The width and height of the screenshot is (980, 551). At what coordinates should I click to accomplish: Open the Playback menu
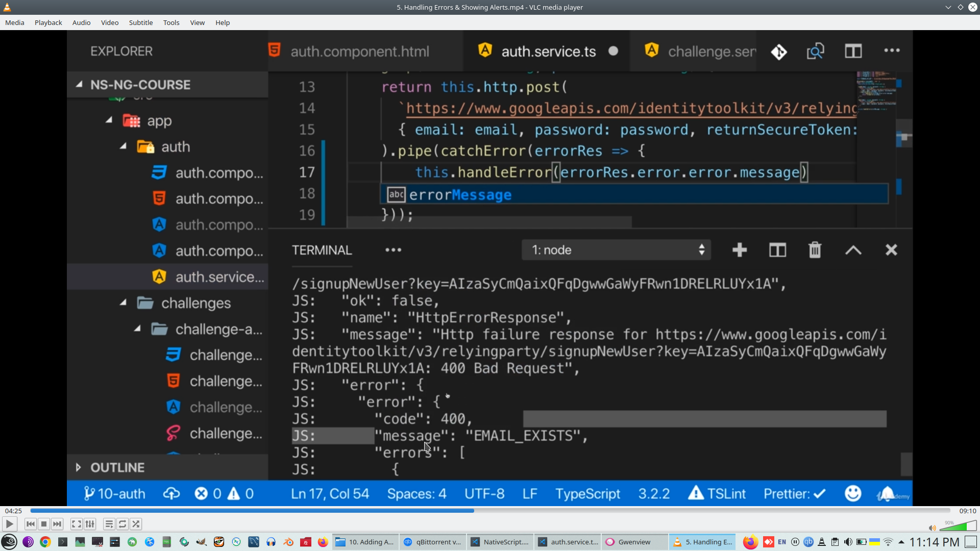[48, 22]
